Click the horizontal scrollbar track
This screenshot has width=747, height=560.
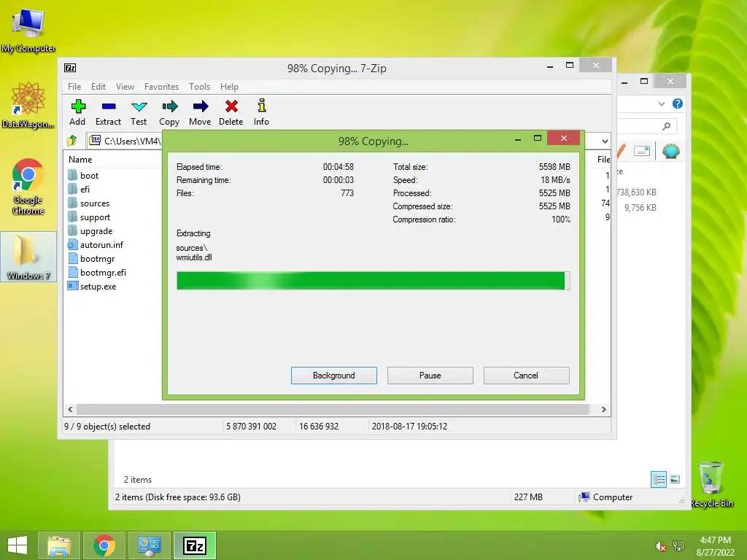pos(333,409)
